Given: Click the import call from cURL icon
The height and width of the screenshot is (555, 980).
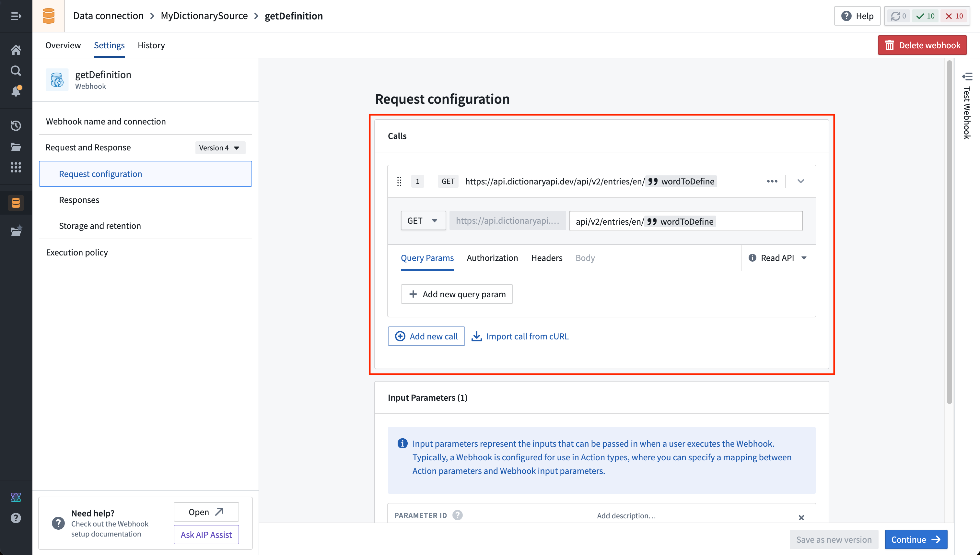Looking at the screenshot, I should 477,336.
